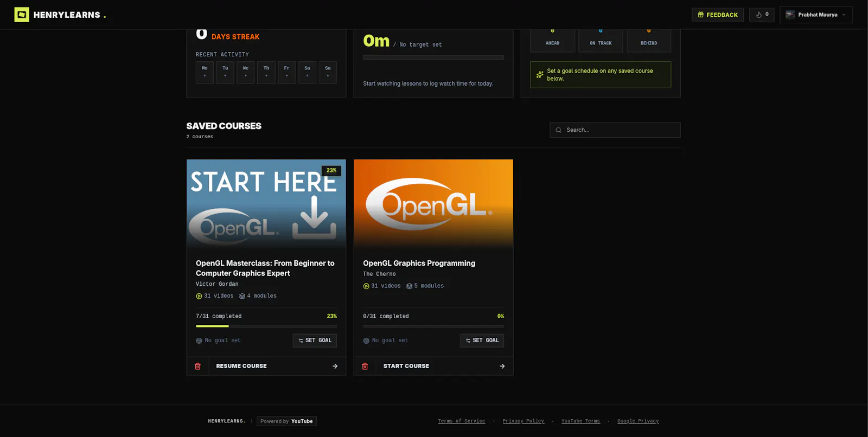Click the magnifier icon in search box
Screen dimensions: 868x437
(x=558, y=130)
